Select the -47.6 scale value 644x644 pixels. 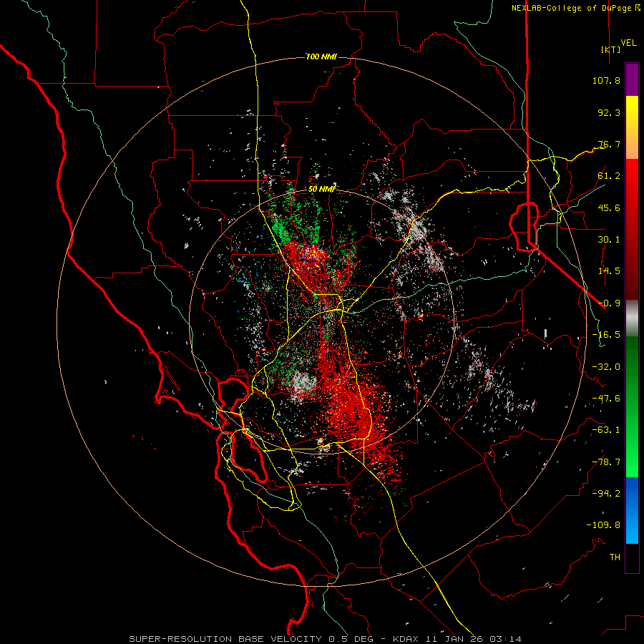[606, 399]
